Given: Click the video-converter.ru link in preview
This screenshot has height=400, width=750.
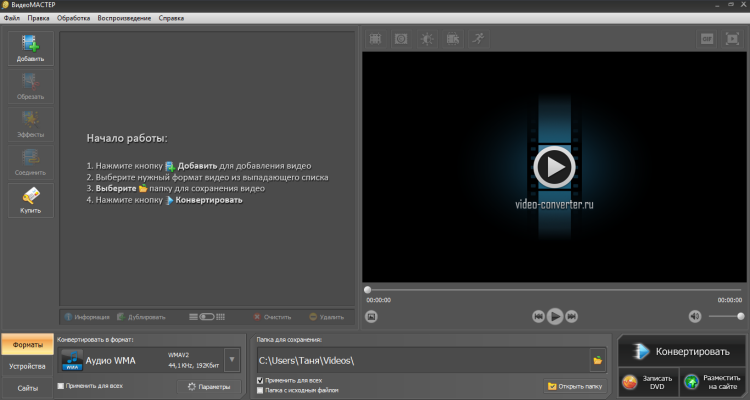Looking at the screenshot, I should (554, 205).
